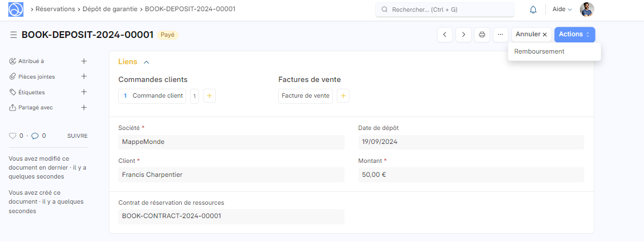Toggle the sidebar hamburger menu

[x=13, y=35]
